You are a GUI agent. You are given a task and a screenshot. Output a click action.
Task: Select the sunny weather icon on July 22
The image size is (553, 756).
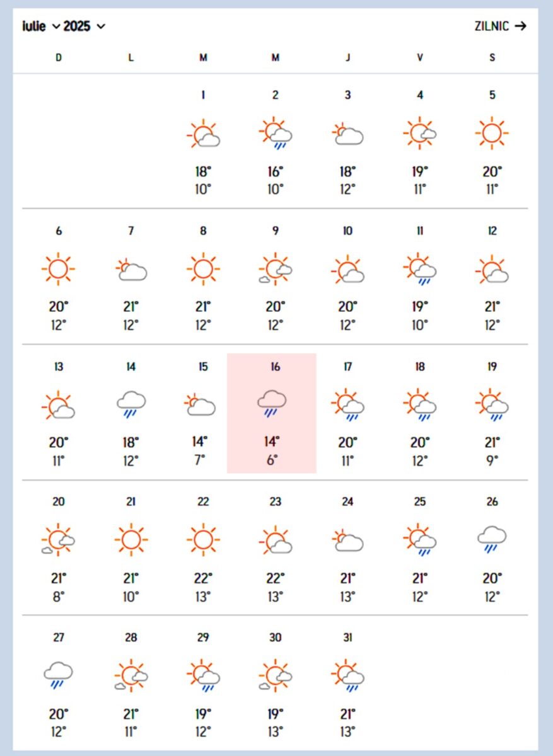coord(203,539)
